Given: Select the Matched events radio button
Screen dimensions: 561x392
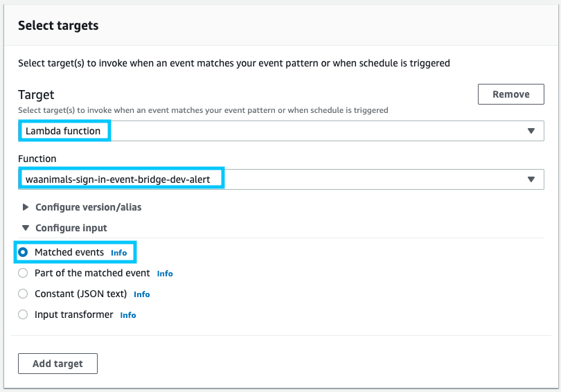Looking at the screenshot, I should pyautogui.click(x=23, y=253).
